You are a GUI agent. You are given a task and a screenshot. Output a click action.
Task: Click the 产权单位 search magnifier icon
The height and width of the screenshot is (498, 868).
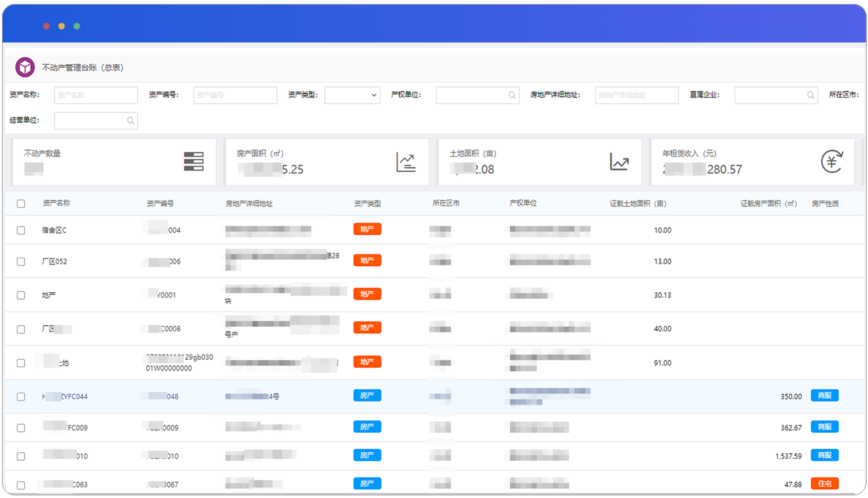[512, 96]
